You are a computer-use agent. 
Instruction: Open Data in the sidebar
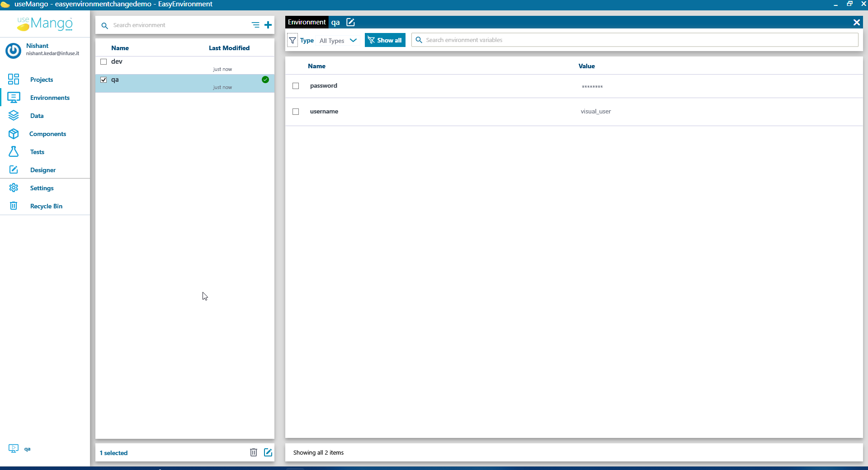[x=37, y=116]
